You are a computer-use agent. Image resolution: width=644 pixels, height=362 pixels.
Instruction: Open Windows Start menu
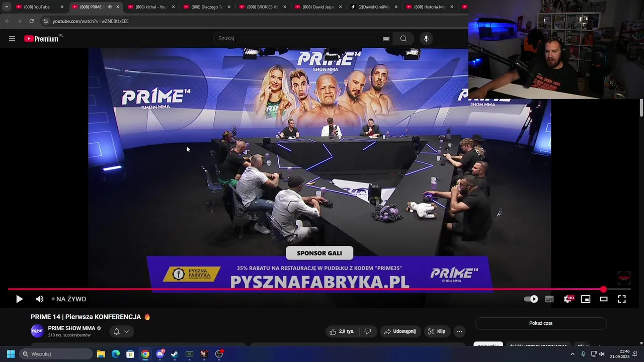pyautogui.click(x=11, y=354)
